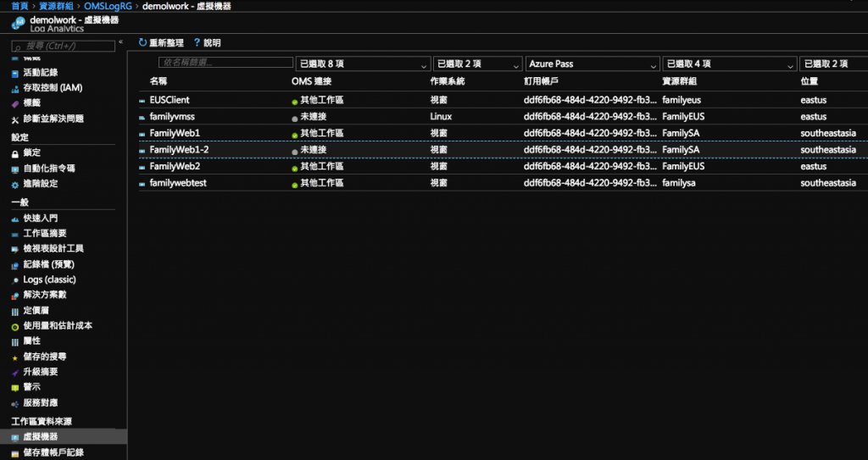This screenshot has height=460, width=868.
Task: Click the 定價層 bars icon
Action: tap(15, 312)
